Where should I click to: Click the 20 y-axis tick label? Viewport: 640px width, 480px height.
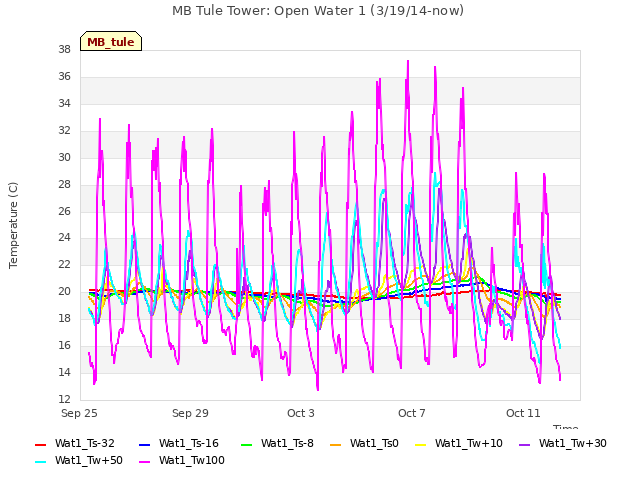click(x=64, y=291)
